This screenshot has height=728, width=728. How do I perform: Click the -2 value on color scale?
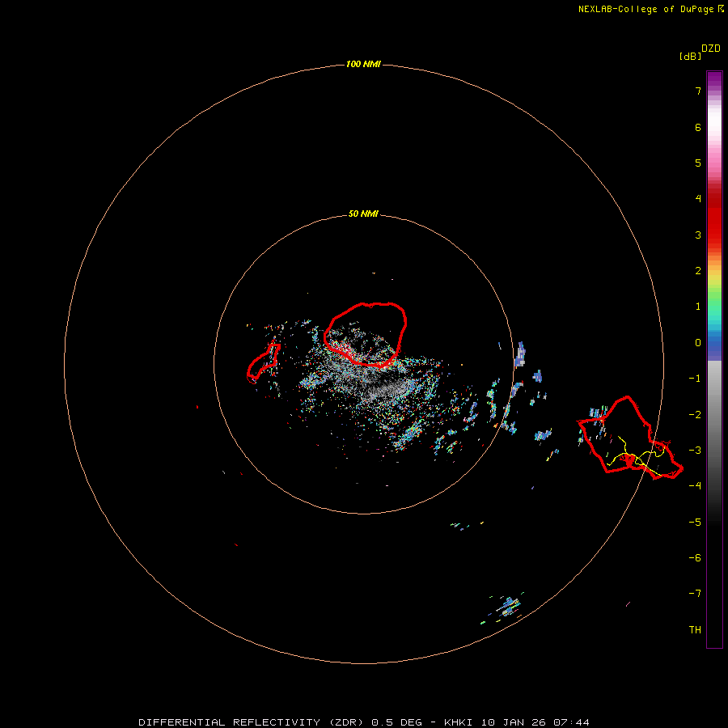[x=695, y=415]
